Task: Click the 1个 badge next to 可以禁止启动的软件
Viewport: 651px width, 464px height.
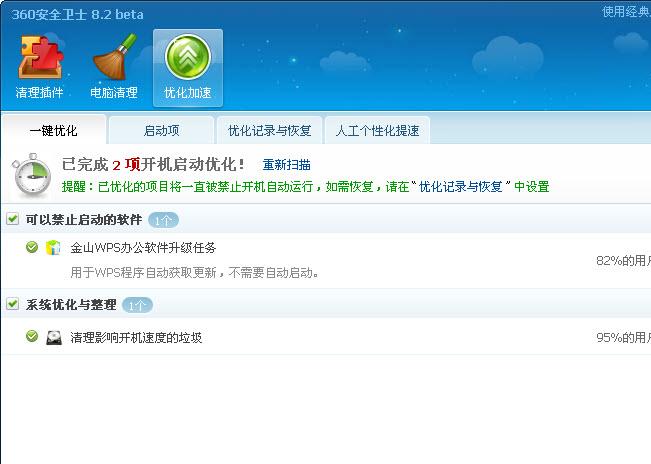Action: (163, 220)
